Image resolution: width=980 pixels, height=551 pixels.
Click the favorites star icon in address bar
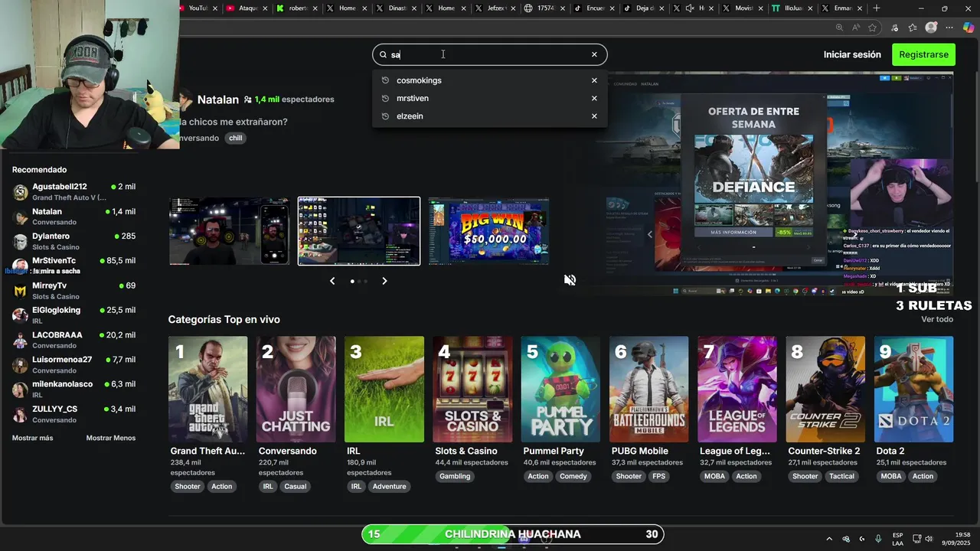(872, 28)
